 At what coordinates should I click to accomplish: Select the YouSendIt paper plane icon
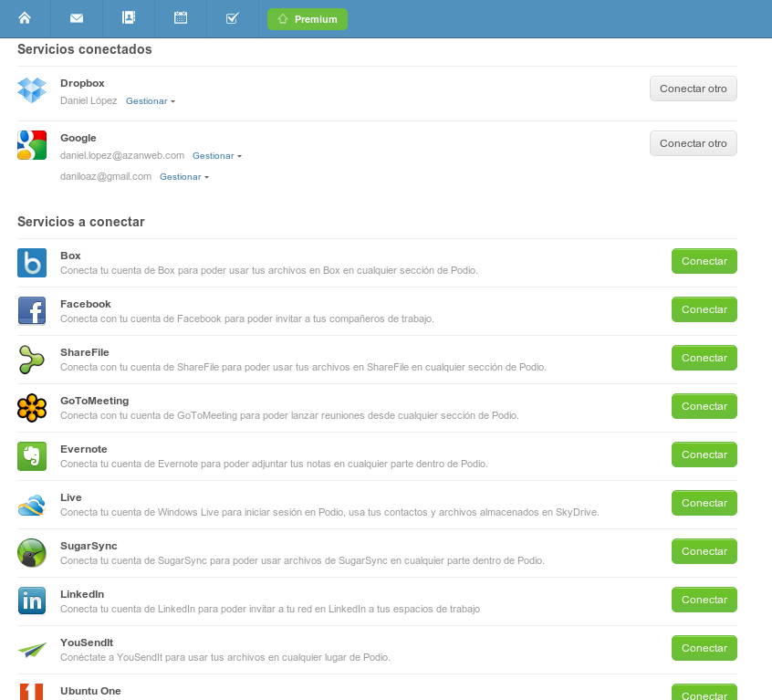(x=32, y=650)
